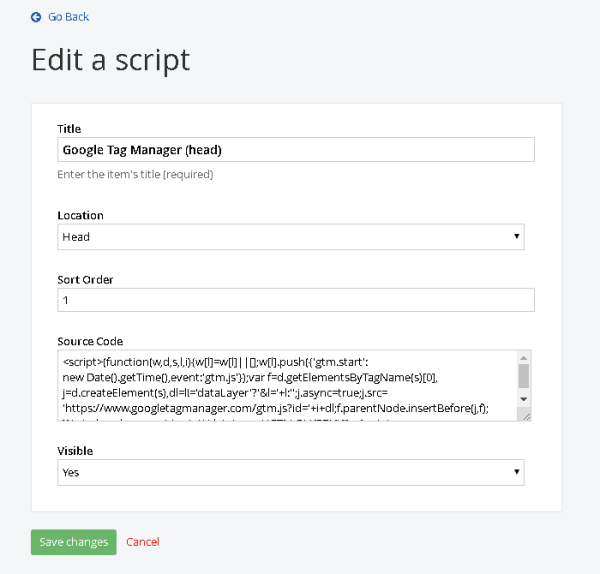Open the Location dropdown showing Head
This screenshot has height=574, width=600.
pos(291,237)
